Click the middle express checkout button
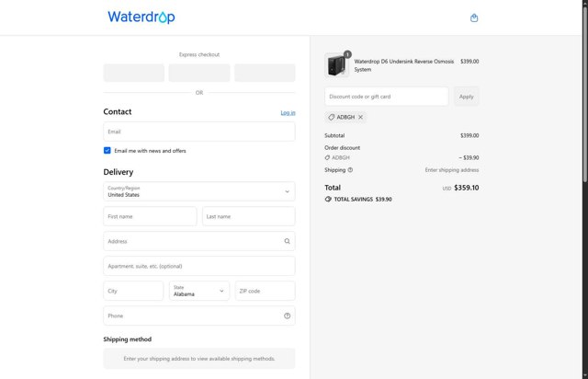Viewport: 588px width, 379px height. tap(199, 73)
